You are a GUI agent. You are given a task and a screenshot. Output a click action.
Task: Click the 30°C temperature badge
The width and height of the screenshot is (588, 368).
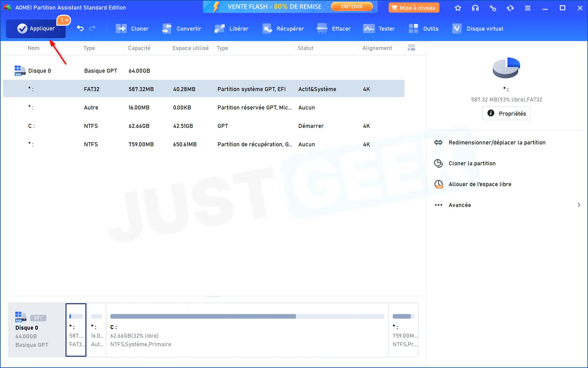click(38, 318)
